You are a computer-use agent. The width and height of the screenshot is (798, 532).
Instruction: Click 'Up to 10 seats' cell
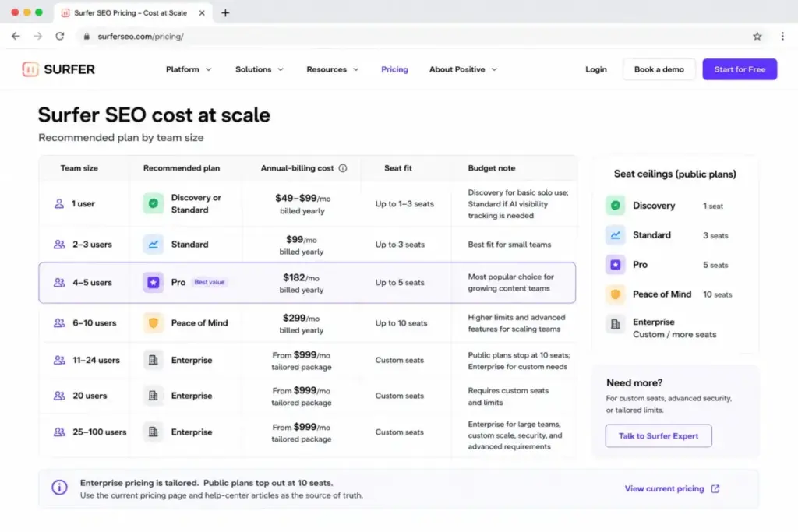(x=401, y=323)
